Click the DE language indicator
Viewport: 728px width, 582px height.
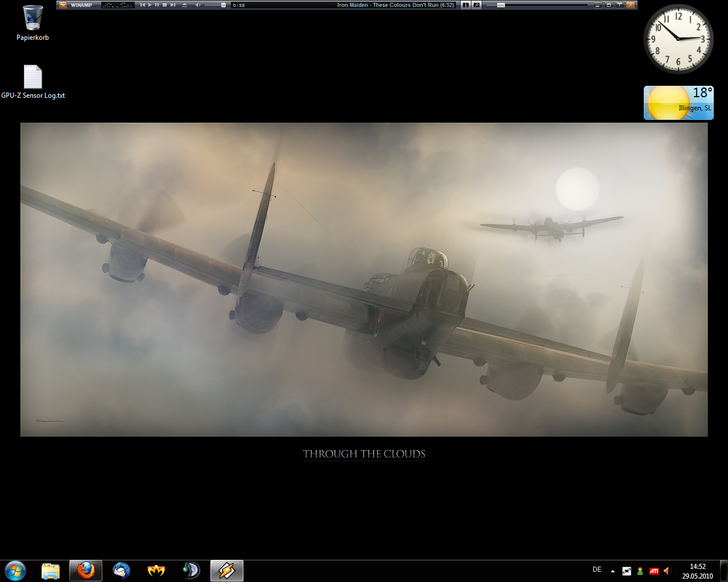[597, 569]
